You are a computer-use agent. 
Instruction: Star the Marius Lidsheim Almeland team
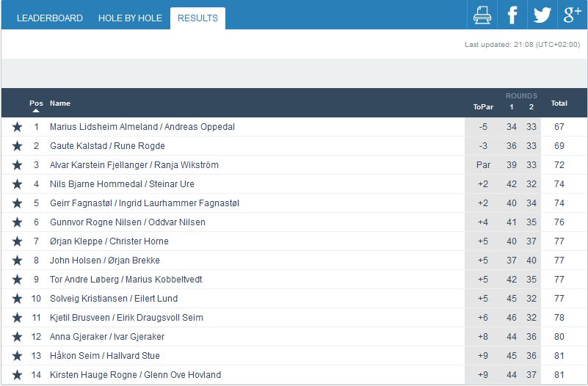[x=17, y=127]
